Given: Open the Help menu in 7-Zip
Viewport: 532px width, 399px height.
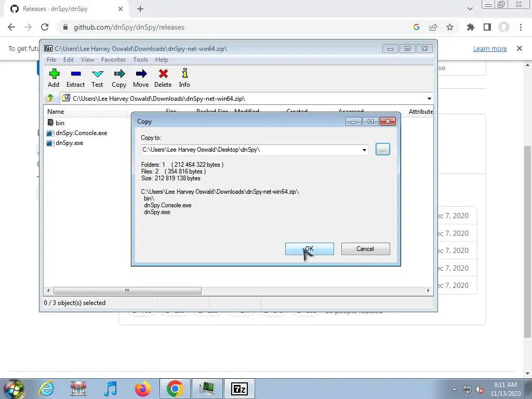Looking at the screenshot, I should [162, 60].
